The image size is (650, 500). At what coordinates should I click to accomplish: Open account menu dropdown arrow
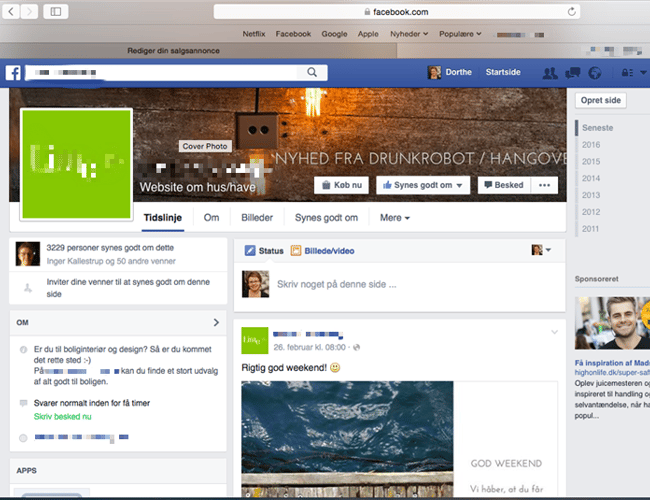click(x=643, y=73)
